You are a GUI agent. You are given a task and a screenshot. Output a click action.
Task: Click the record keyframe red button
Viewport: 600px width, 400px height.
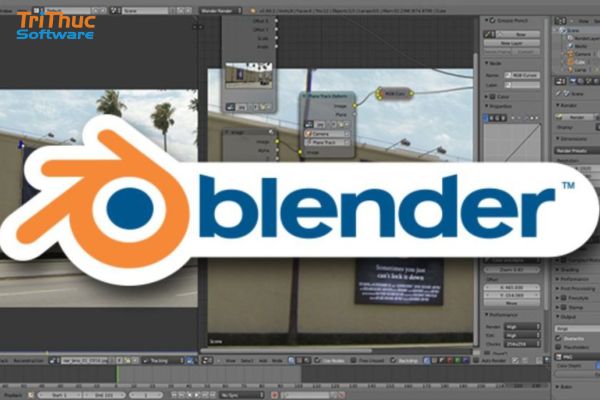click(x=275, y=395)
